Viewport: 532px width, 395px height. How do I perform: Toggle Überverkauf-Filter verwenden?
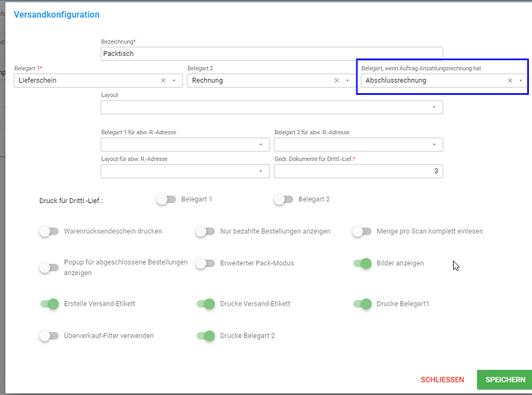pyautogui.click(x=49, y=336)
